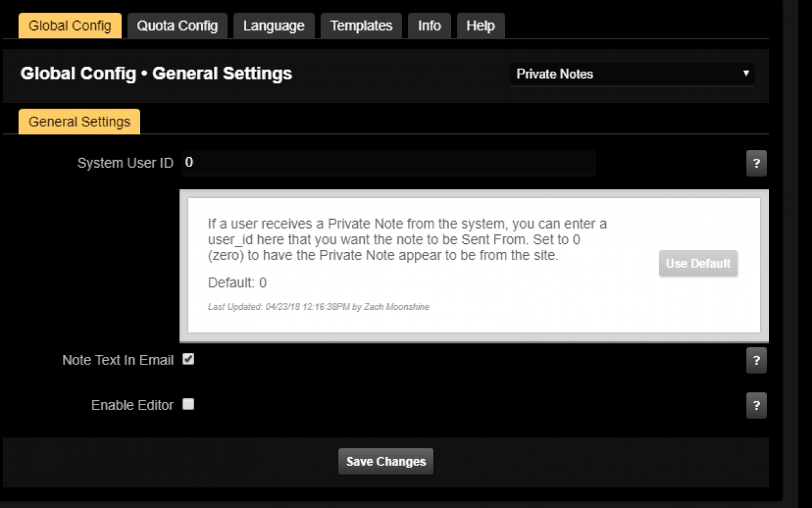The height and width of the screenshot is (508, 812).
Task: Click the Save Changes button
Action: click(386, 462)
